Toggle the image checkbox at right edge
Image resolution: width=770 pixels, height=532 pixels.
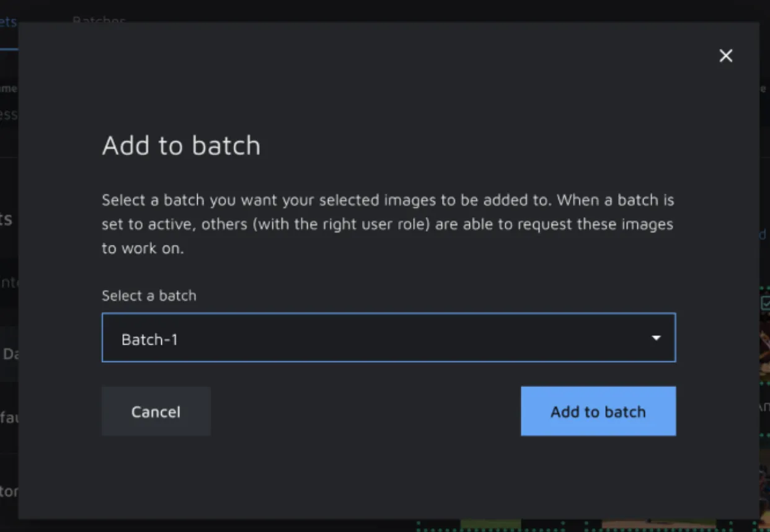tap(765, 303)
